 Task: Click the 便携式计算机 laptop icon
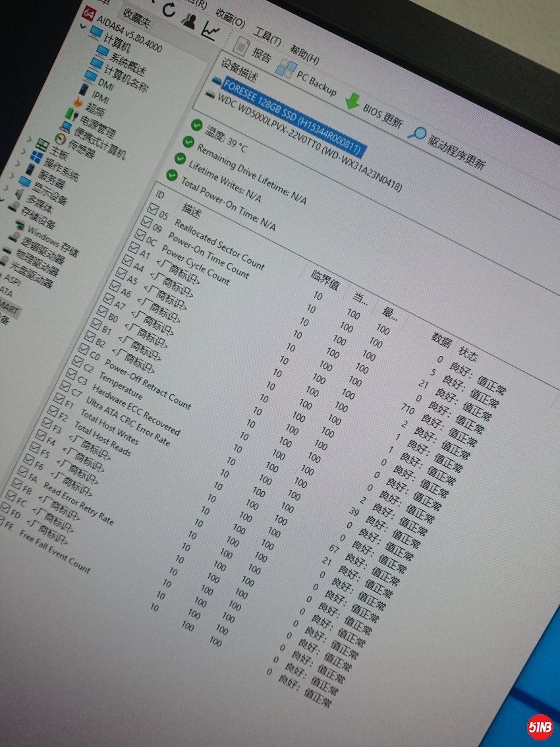click(65, 127)
